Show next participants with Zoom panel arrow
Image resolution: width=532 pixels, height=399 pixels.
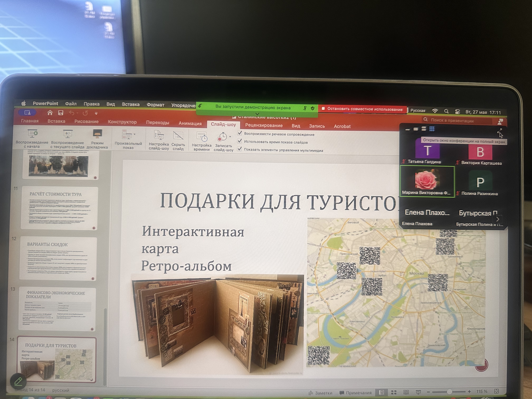(498, 219)
